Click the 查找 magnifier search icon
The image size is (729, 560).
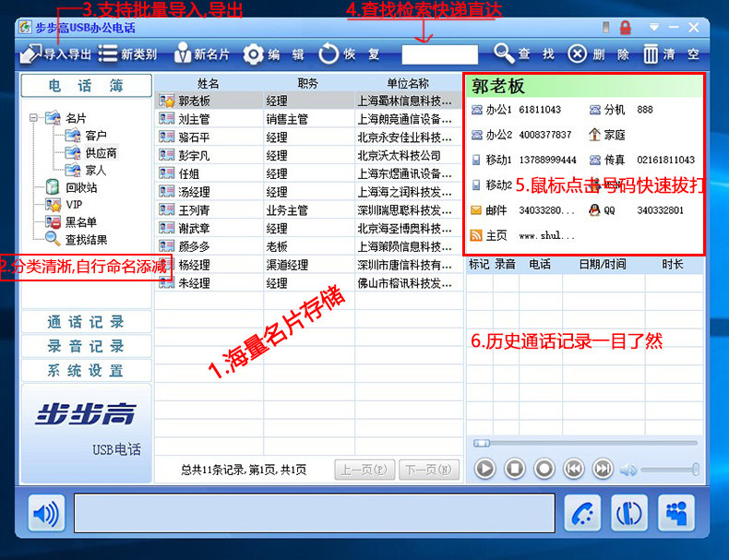(x=503, y=54)
